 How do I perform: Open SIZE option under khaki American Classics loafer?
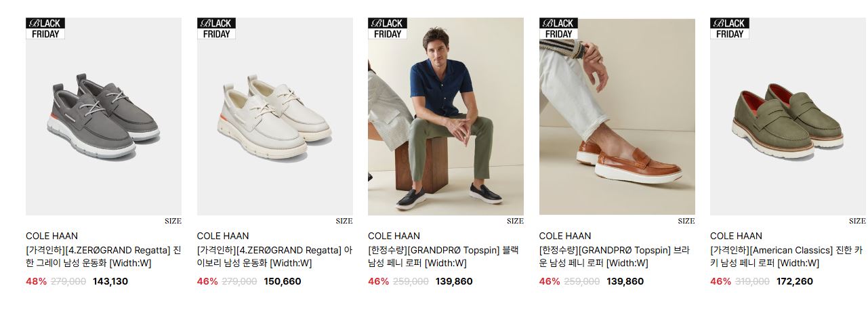(857, 221)
